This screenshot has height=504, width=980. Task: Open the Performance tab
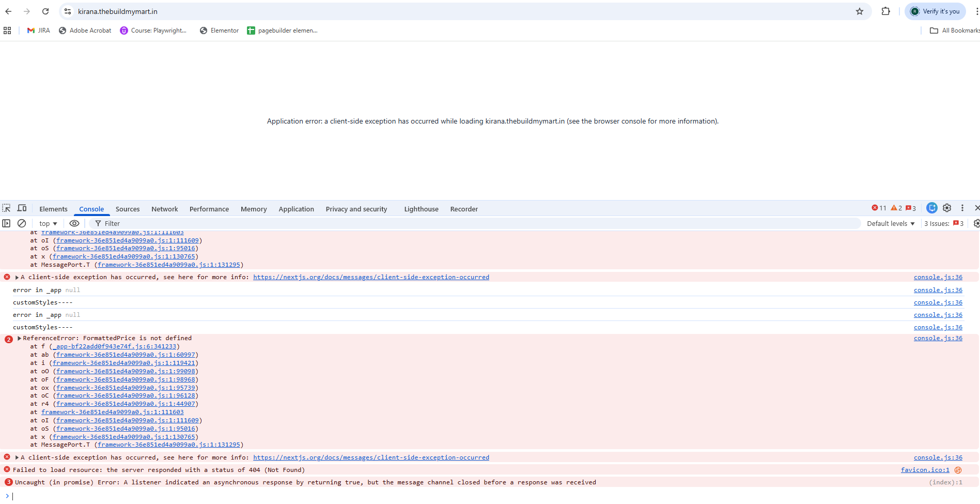(x=209, y=209)
